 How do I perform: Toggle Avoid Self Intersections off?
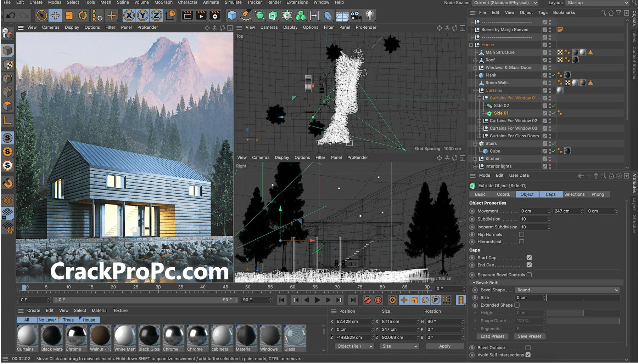click(528, 355)
